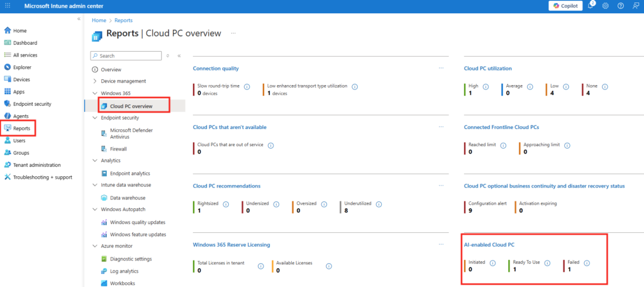Open Windows quality updates report
This screenshot has height=287, width=644.
[x=138, y=222]
